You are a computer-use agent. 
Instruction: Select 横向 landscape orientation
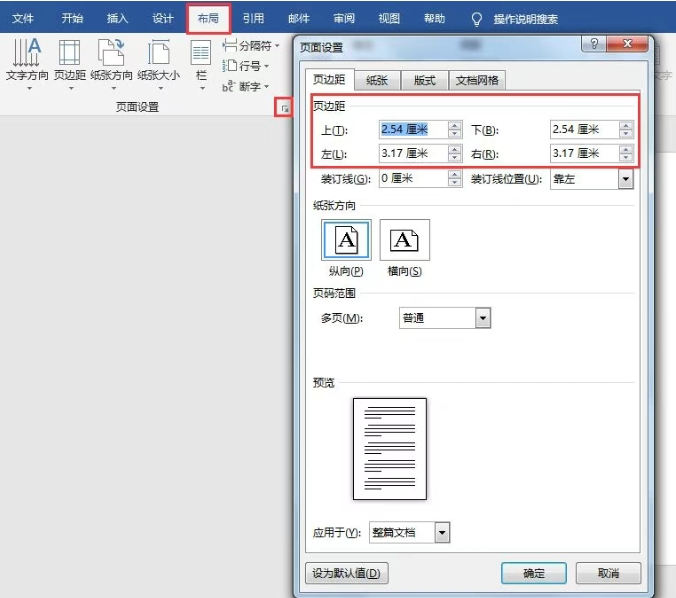404,240
